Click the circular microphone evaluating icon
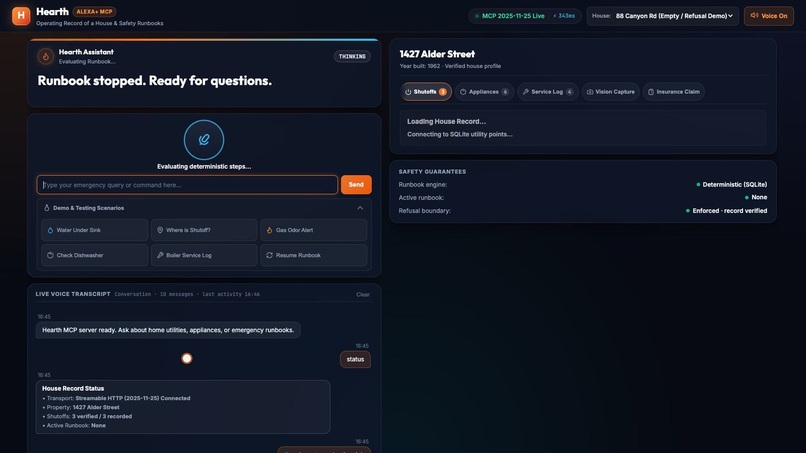This screenshot has width=806, height=453. (x=204, y=140)
